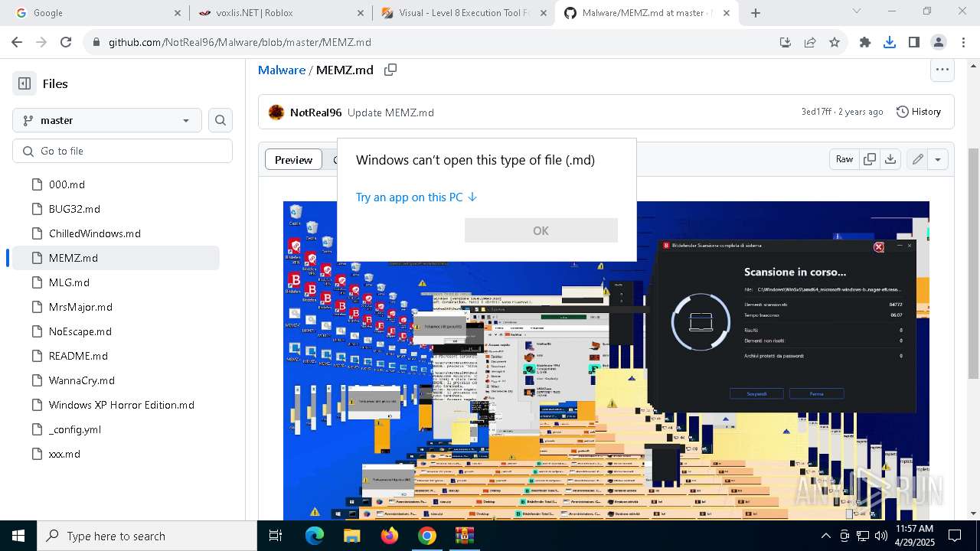The width and height of the screenshot is (980, 551).
Task: Click the Windows taskbar search box
Action: pyautogui.click(x=147, y=536)
